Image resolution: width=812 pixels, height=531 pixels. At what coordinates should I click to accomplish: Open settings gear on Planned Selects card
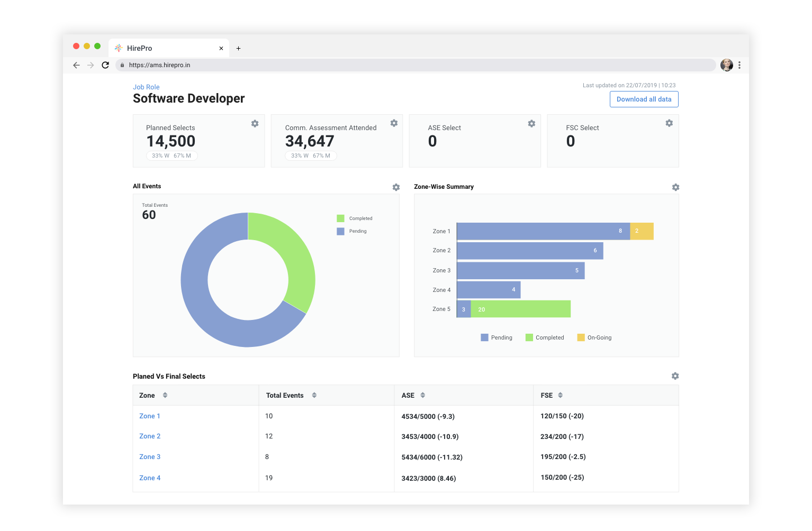(255, 123)
